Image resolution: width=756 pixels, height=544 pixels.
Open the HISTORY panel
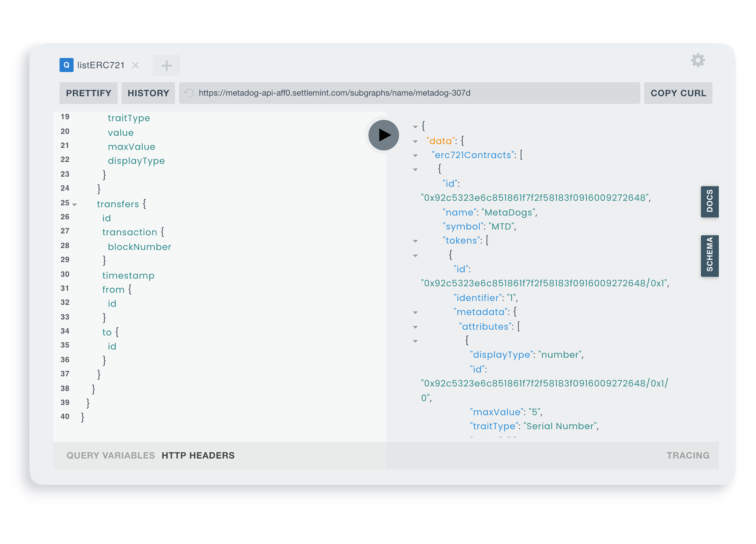pyautogui.click(x=148, y=93)
